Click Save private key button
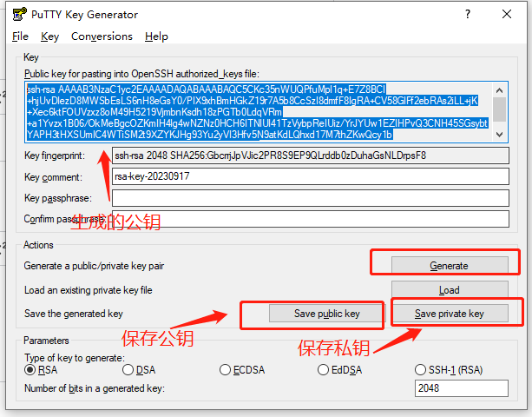Screen dimensions: 532x417 coord(449,314)
